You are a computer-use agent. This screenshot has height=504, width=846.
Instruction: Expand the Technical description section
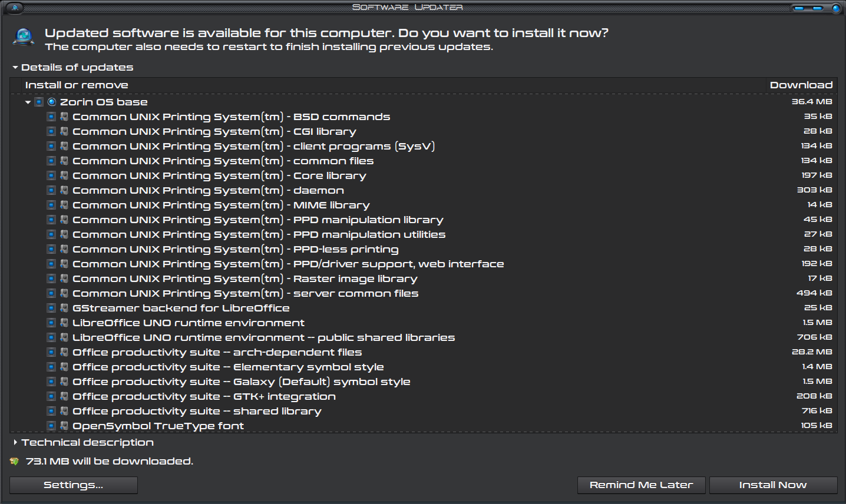[x=15, y=442]
